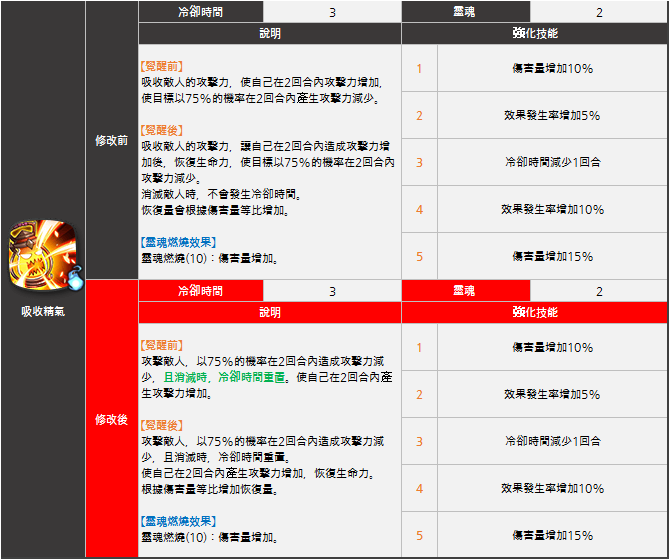
Task: Click the dark 靈魂 header in 修改前
Action: click(x=466, y=12)
